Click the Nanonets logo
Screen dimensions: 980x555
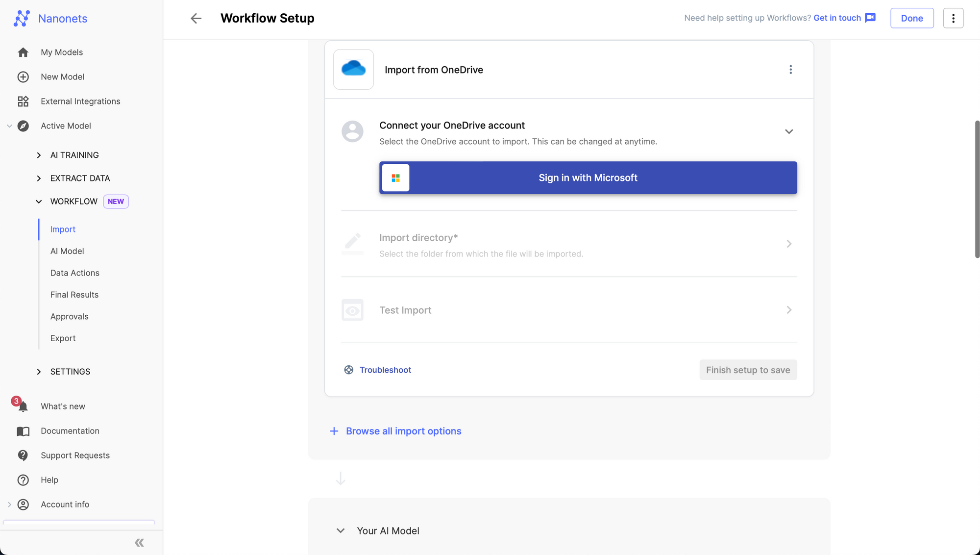[x=22, y=18]
